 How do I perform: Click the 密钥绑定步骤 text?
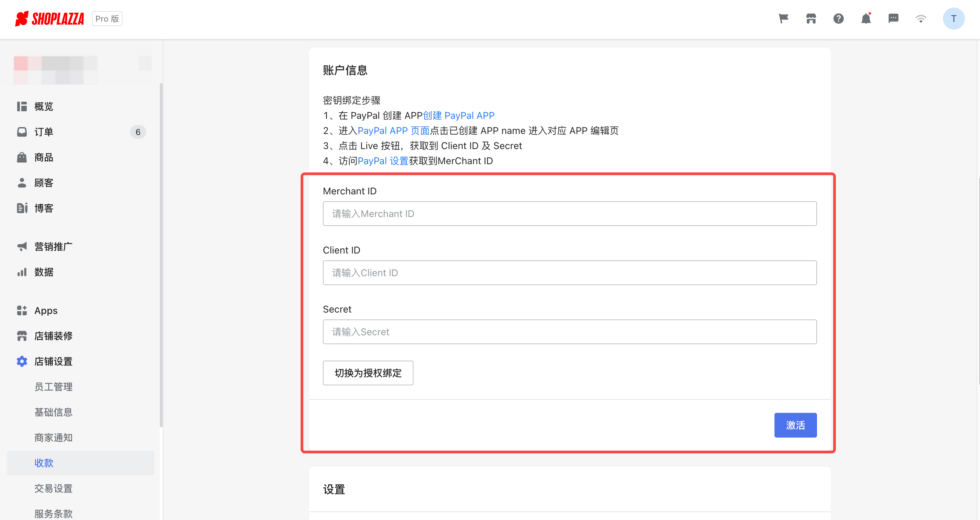click(x=351, y=101)
